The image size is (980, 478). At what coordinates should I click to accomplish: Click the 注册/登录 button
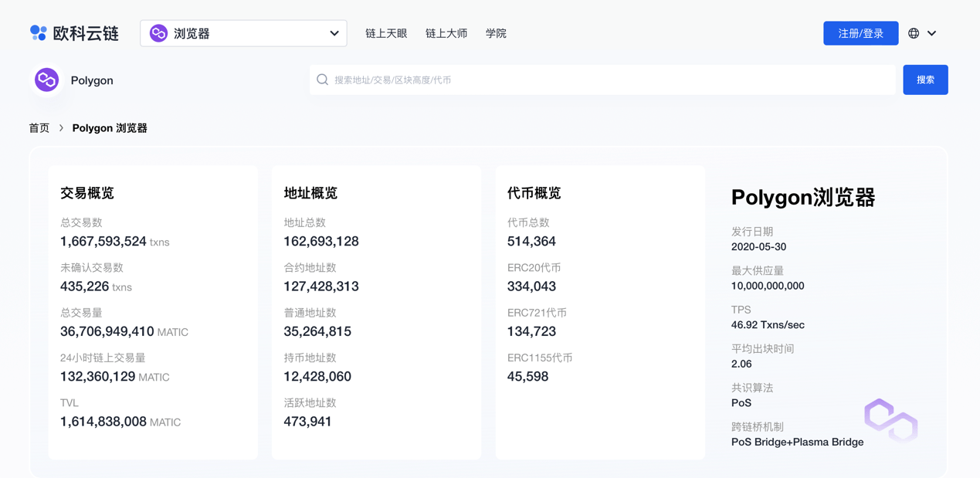860,32
